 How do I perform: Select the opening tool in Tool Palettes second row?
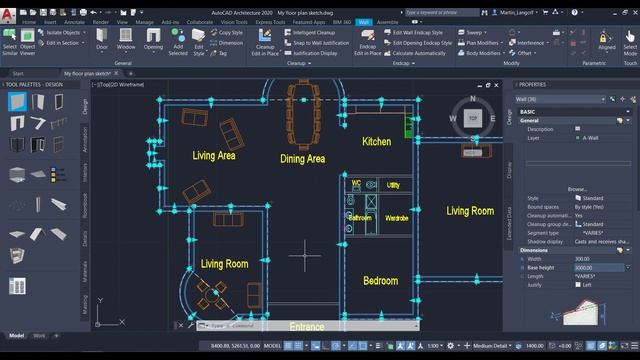tap(17, 123)
